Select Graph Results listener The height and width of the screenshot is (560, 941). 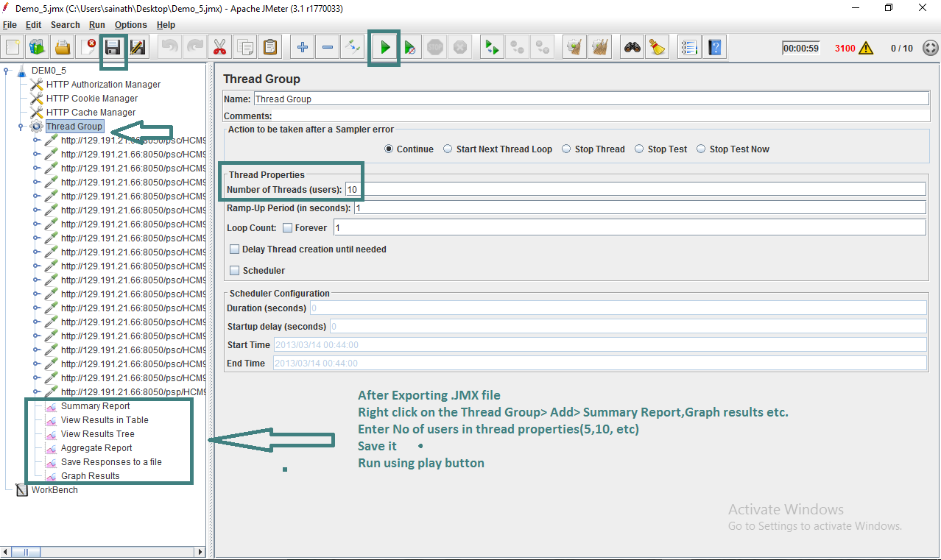coord(90,476)
